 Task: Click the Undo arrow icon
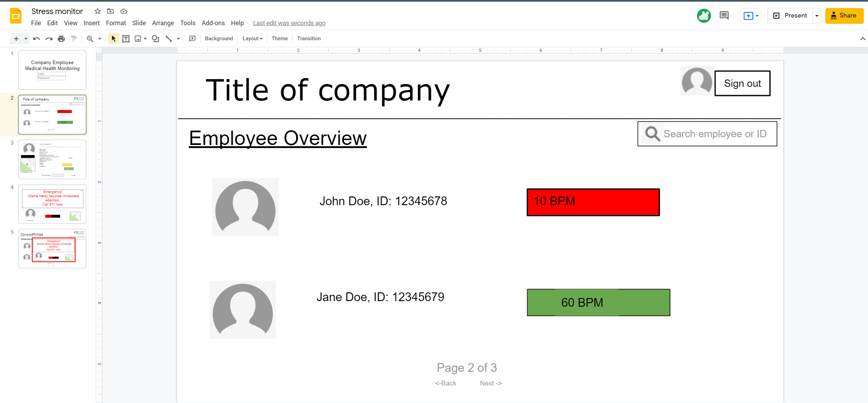point(36,39)
